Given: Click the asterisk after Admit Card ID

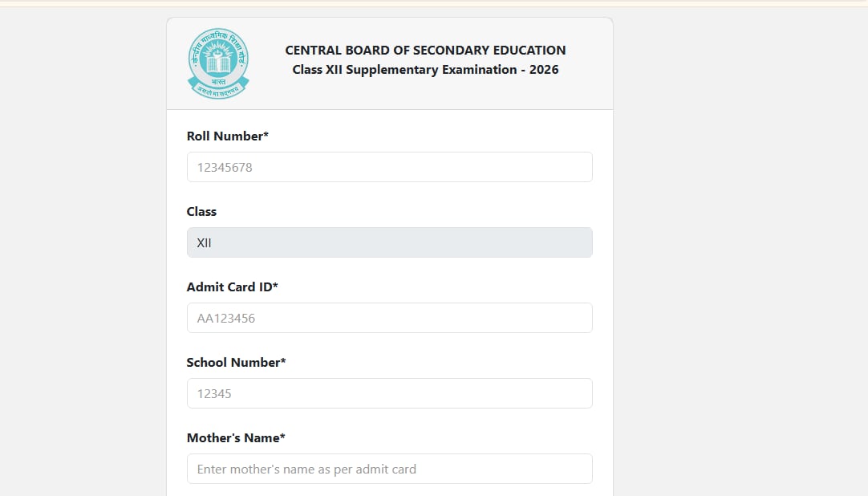Looking at the screenshot, I should [275, 285].
